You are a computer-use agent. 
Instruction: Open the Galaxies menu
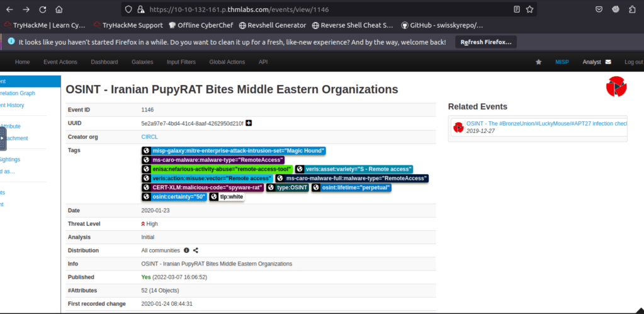pos(142,62)
